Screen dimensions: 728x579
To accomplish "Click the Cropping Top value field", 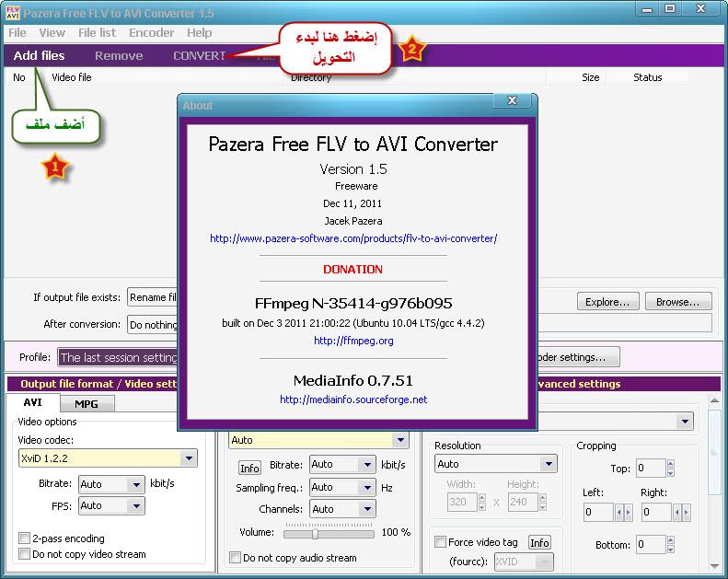I will point(651,468).
